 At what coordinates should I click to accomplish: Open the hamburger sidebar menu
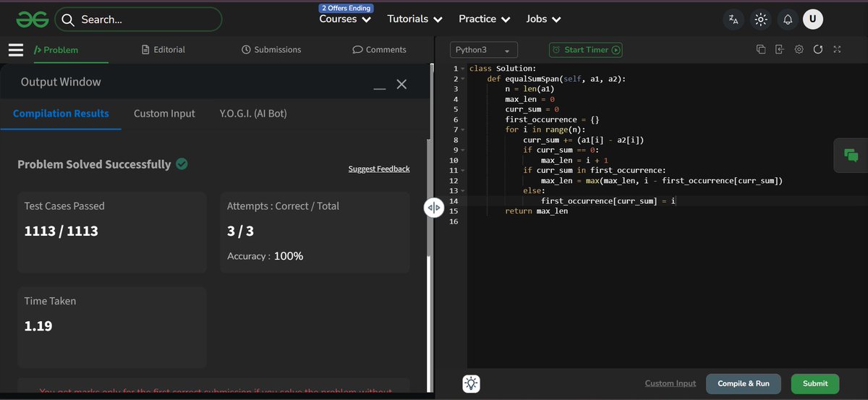click(x=16, y=50)
